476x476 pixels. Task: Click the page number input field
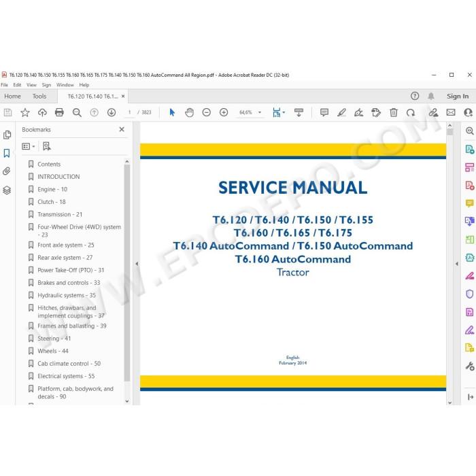[129, 112]
